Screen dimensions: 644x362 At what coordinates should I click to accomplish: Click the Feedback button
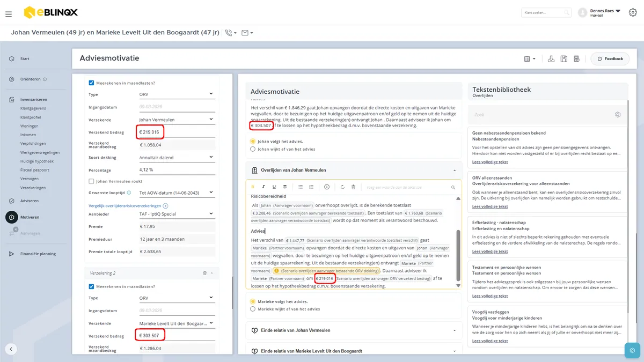coord(610,59)
